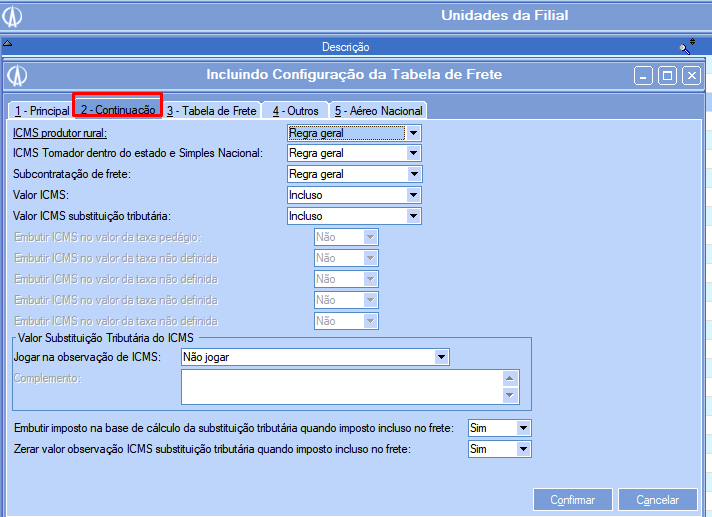Expand ICMS Tomador dentro do estado dropdown
This screenshot has width=712, height=517.
414,153
